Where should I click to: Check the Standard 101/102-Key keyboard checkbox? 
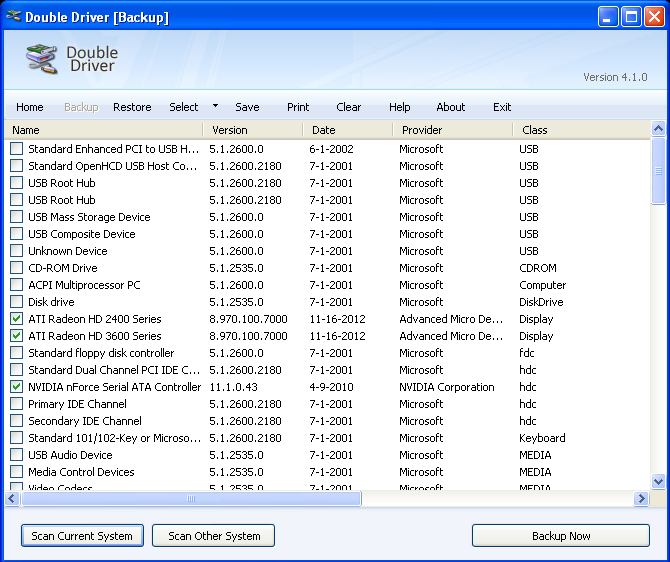(x=16, y=438)
